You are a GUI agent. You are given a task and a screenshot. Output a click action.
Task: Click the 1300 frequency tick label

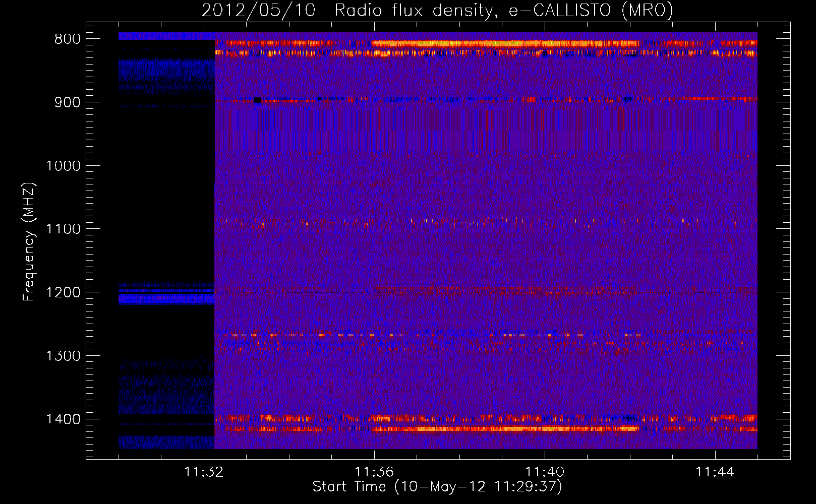(x=63, y=356)
